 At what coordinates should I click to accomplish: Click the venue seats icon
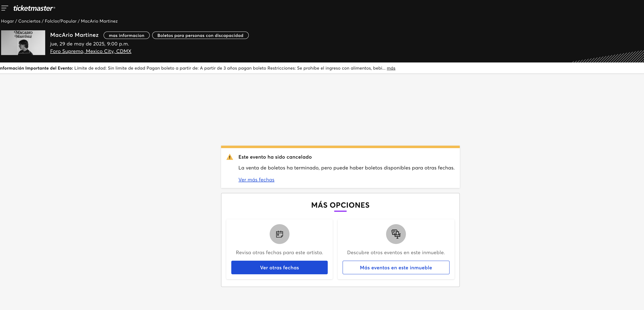tap(396, 234)
